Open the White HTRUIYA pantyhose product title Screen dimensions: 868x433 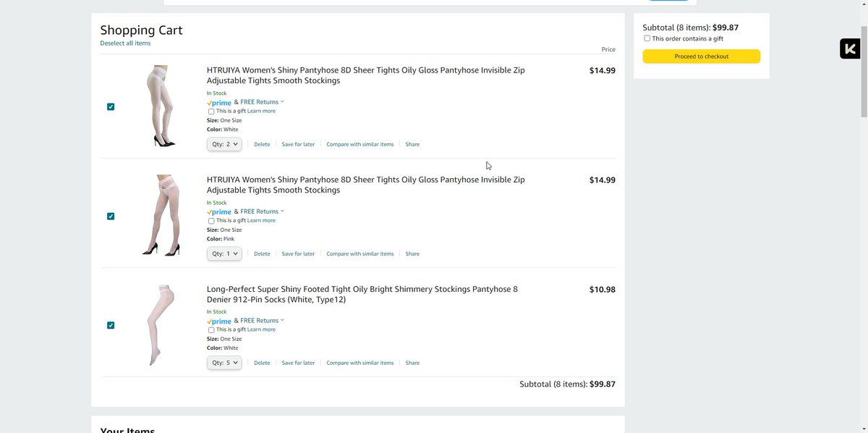coord(366,75)
